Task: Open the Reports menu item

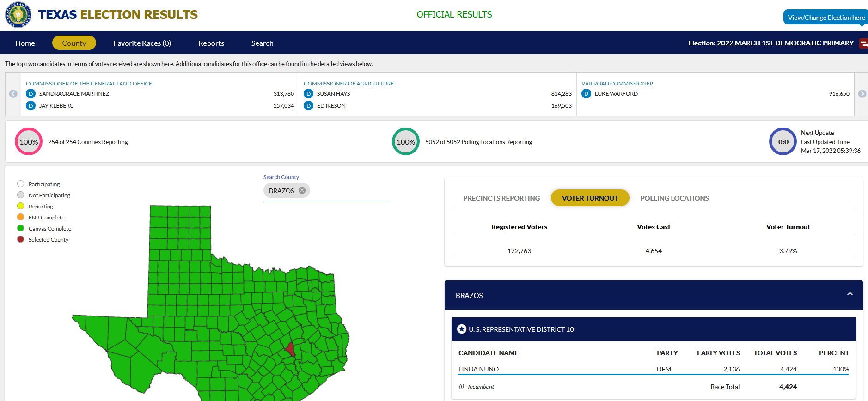Action: [x=211, y=43]
